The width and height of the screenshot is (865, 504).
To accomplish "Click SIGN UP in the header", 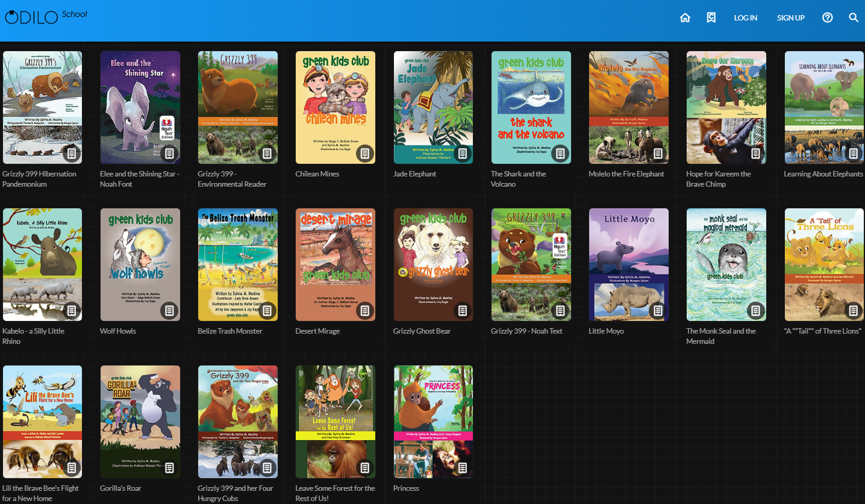I will pyautogui.click(x=790, y=18).
